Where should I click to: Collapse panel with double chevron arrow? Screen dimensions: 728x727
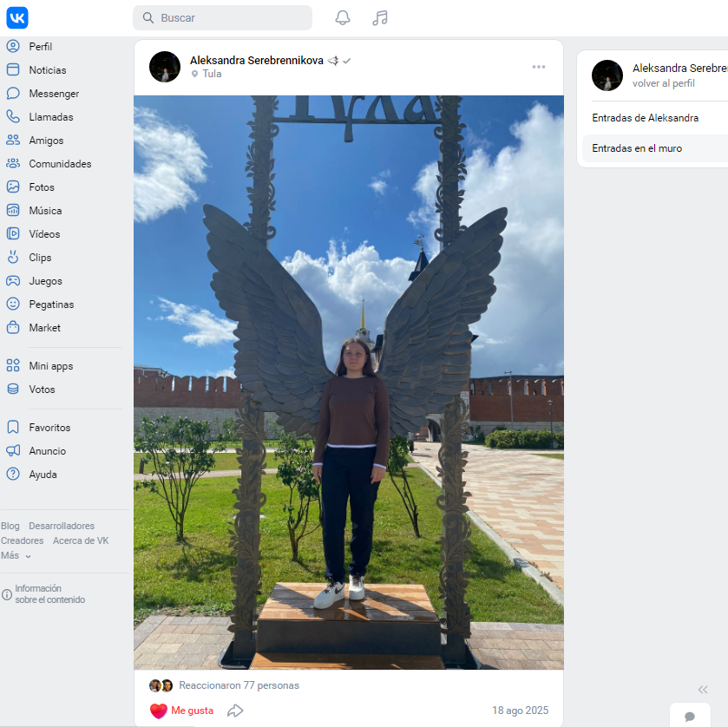pyautogui.click(x=703, y=690)
